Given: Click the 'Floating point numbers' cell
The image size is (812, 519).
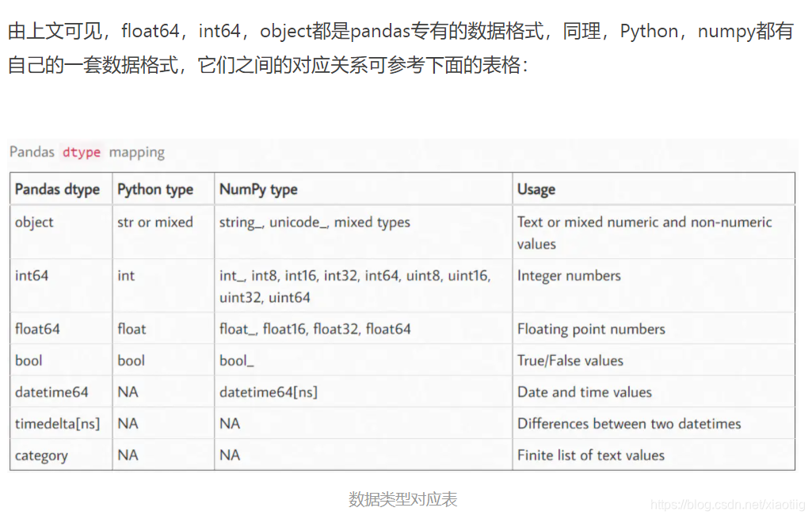Looking at the screenshot, I should 654,328.
